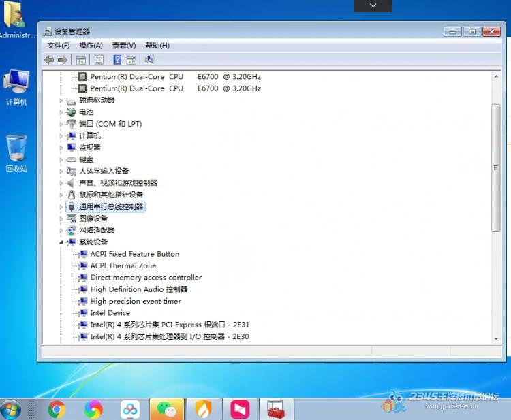Expand the 端口 (COM 和 LPT) node
Viewport: 511px width, 420px height.
[61, 124]
